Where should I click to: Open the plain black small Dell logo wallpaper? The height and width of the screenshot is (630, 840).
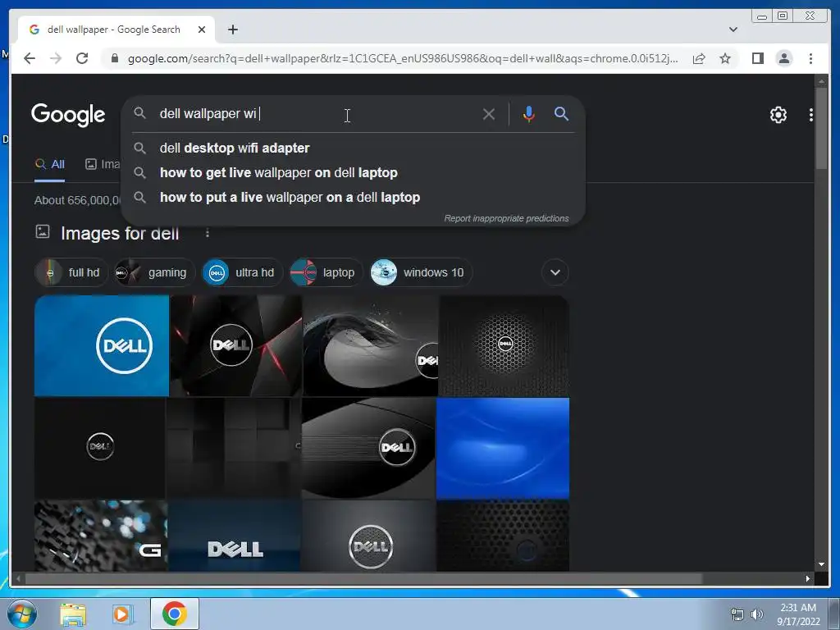click(x=99, y=448)
